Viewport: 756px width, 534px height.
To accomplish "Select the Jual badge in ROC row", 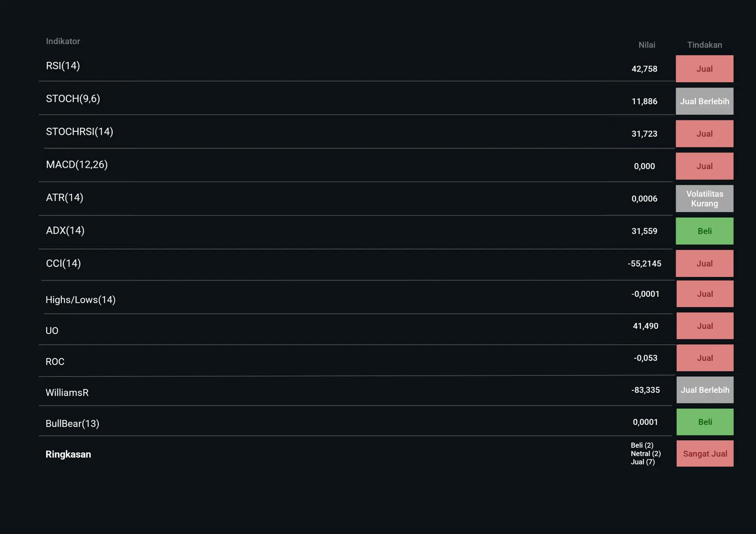I will coord(705,358).
